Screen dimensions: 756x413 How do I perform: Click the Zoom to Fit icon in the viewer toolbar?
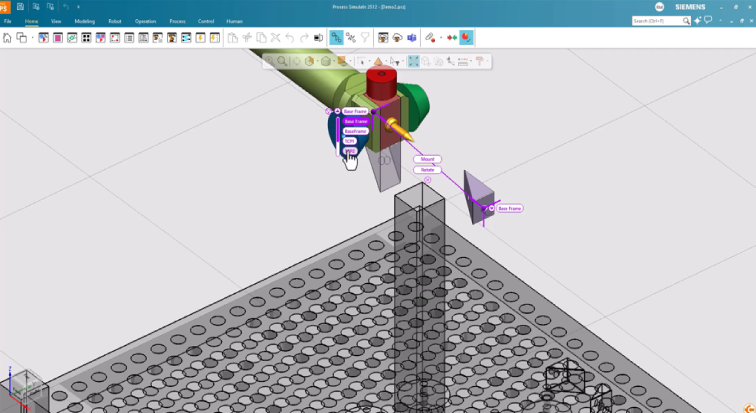(413, 61)
